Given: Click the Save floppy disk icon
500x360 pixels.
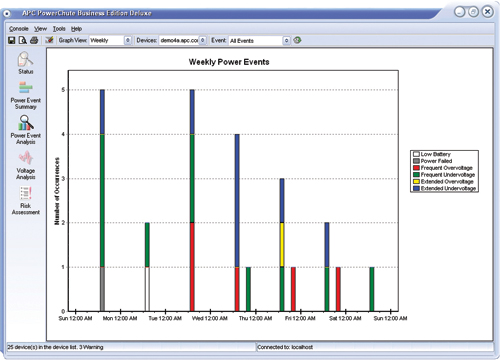Looking at the screenshot, I should coord(12,40).
